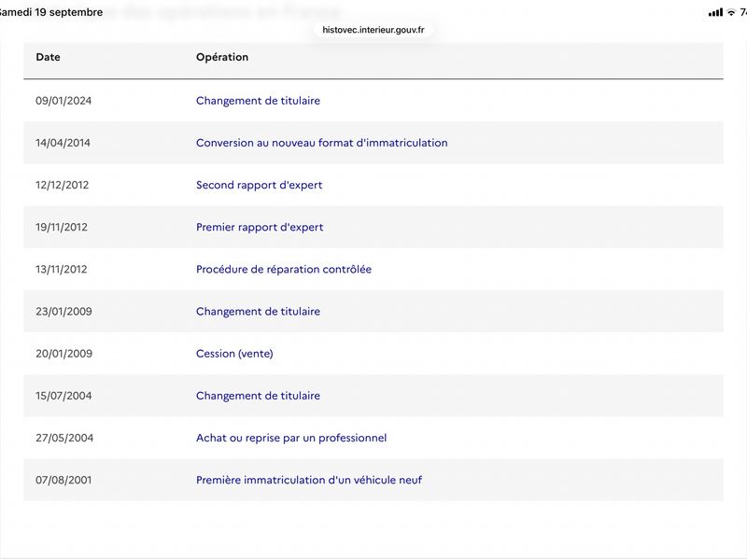This screenshot has width=747, height=560.
Task: Click the 12/12/2012 date cell
Action: (62, 185)
